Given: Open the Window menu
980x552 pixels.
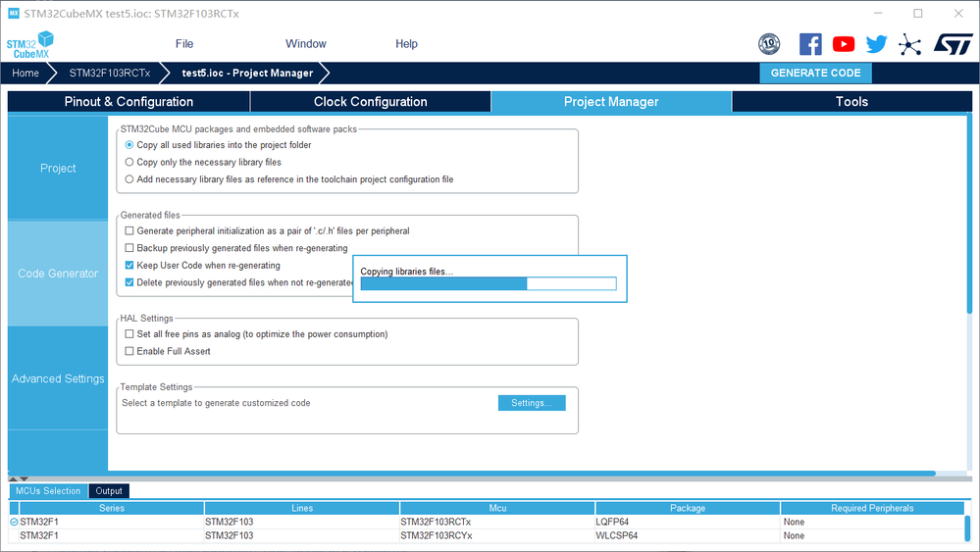Looking at the screenshot, I should 306,44.
